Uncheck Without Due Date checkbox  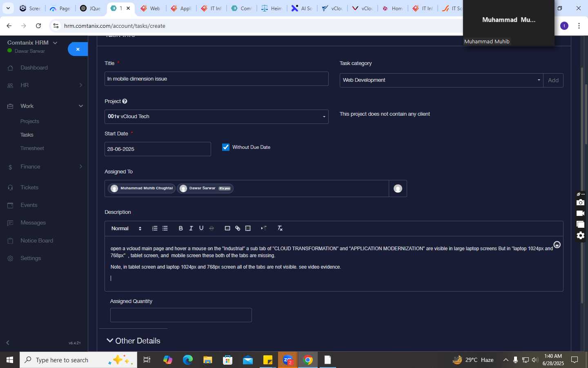click(226, 147)
